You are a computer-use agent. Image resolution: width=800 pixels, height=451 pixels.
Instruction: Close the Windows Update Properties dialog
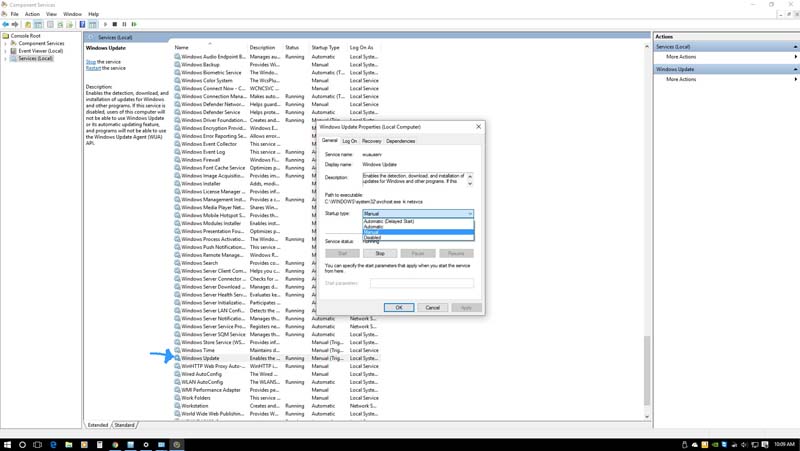pyautogui.click(x=478, y=127)
